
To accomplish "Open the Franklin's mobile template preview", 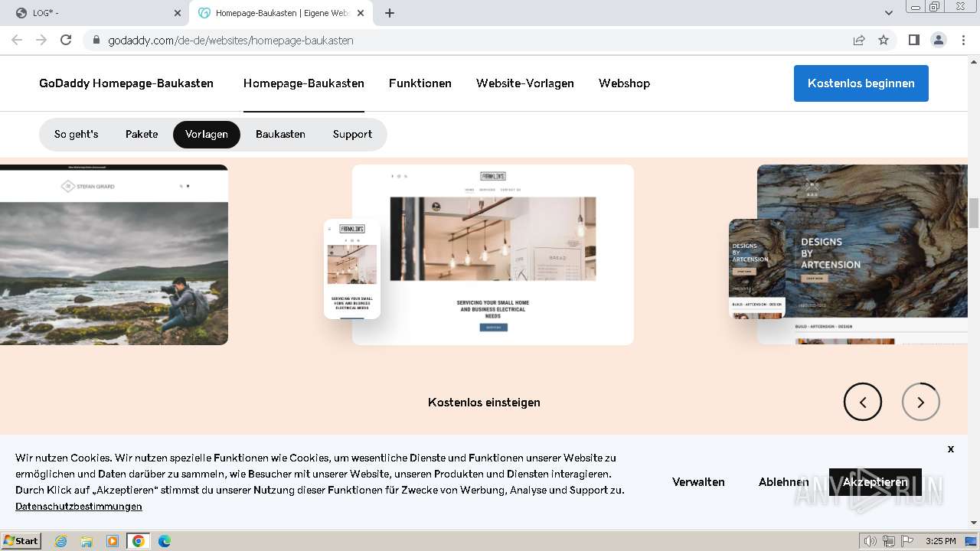I will 352,269.
